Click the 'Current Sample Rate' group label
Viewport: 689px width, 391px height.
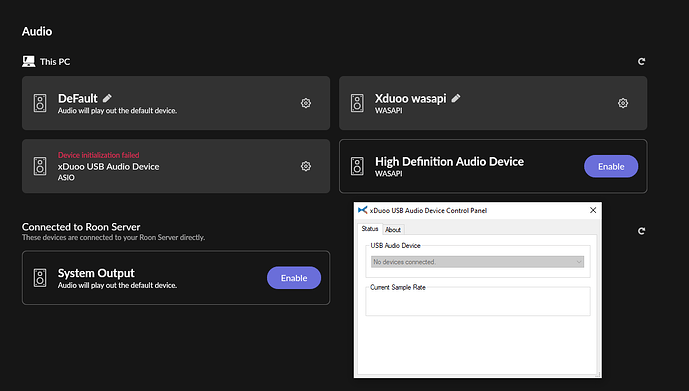point(398,287)
